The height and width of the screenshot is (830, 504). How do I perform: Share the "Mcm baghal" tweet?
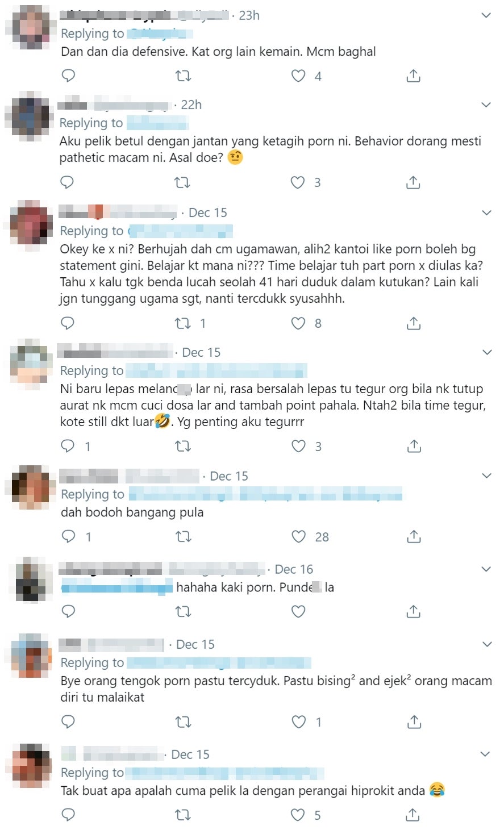(414, 76)
